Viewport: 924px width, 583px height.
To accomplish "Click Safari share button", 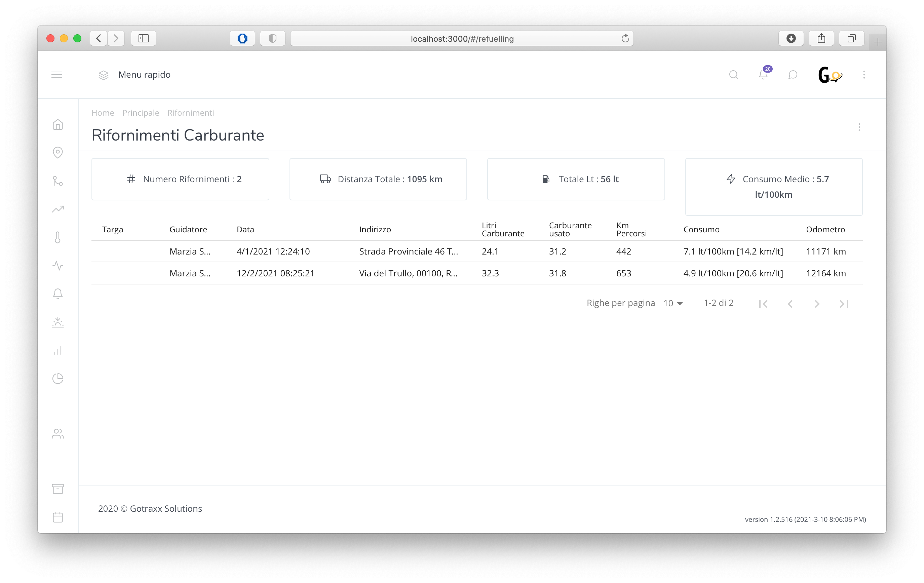I will (821, 38).
